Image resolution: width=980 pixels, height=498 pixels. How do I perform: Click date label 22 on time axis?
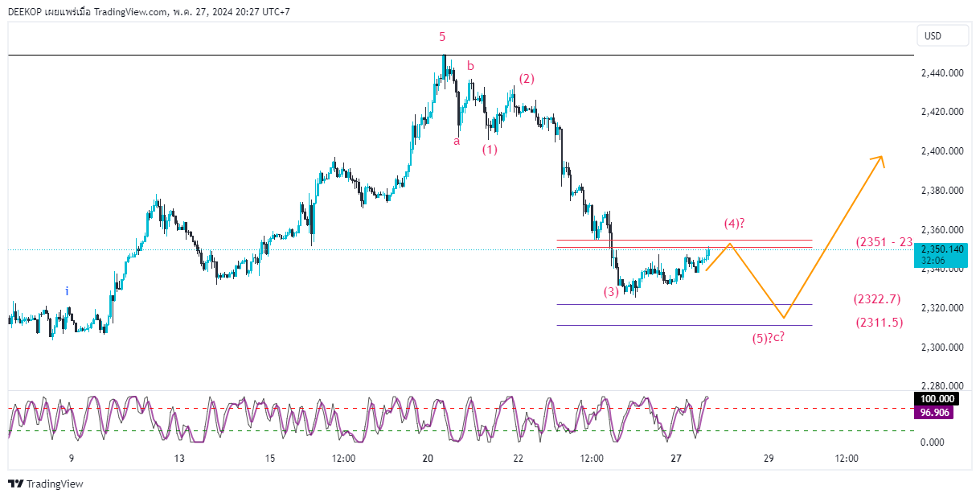point(518,459)
